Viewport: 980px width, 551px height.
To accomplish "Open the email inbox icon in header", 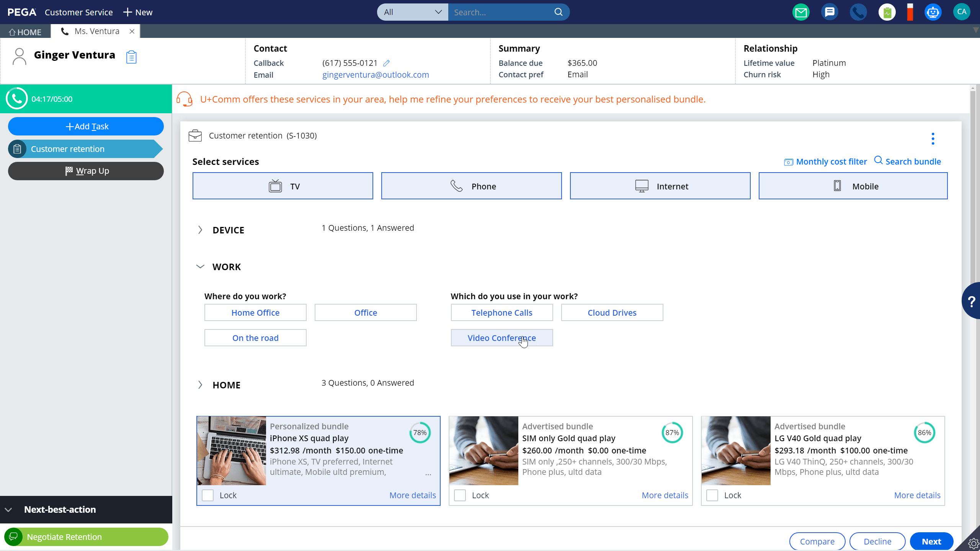I will pos(801,12).
